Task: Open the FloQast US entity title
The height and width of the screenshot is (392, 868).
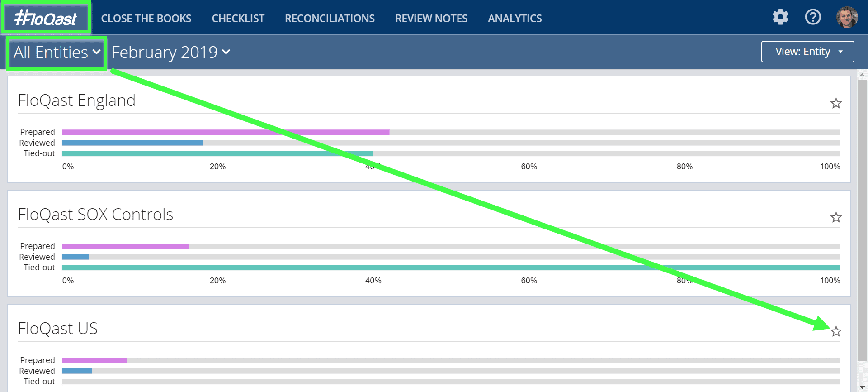Action: (58, 329)
